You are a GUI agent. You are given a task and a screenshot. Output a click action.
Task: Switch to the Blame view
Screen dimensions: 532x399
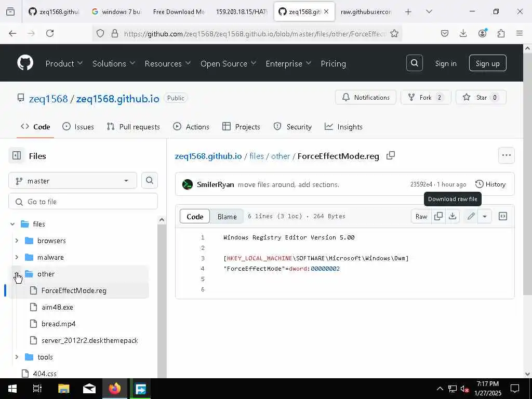[227, 217]
